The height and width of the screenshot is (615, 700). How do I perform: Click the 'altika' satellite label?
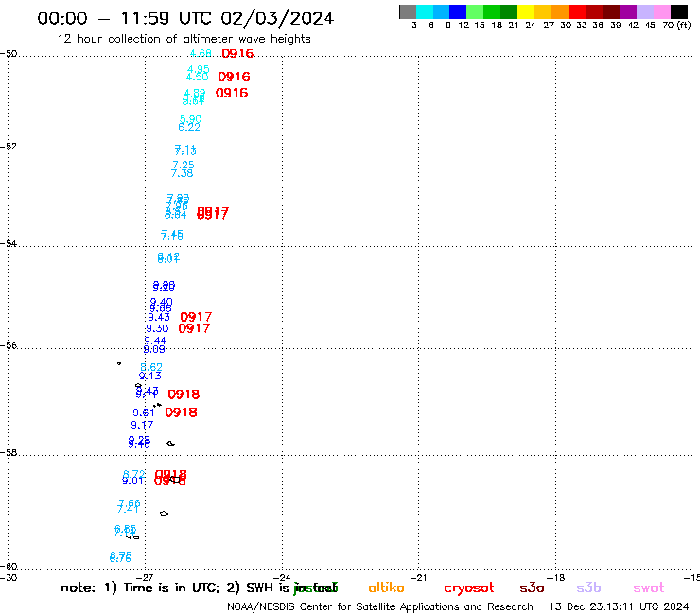pyautogui.click(x=386, y=588)
